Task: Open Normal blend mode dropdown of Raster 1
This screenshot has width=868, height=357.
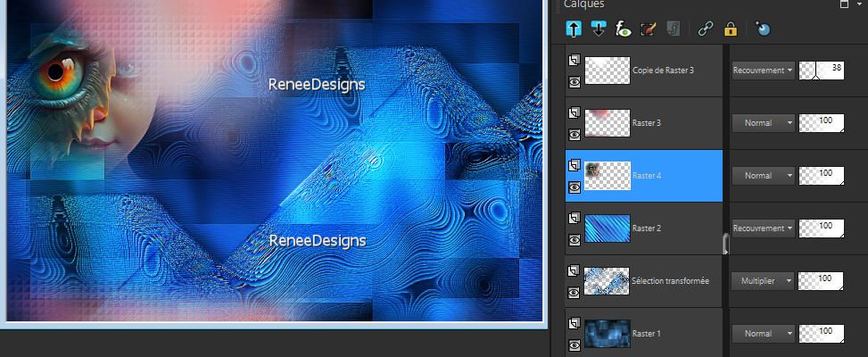Action: [764, 333]
